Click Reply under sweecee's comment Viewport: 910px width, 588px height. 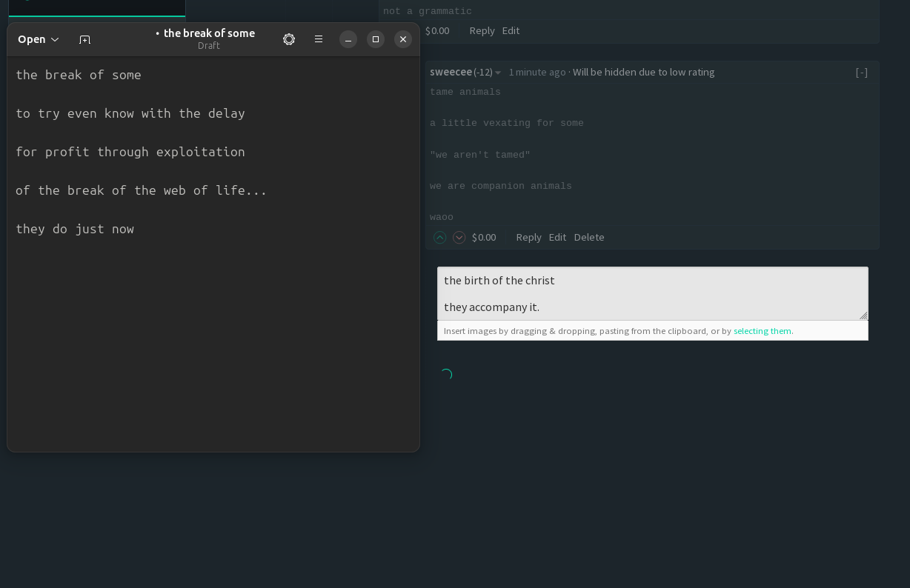click(x=528, y=237)
